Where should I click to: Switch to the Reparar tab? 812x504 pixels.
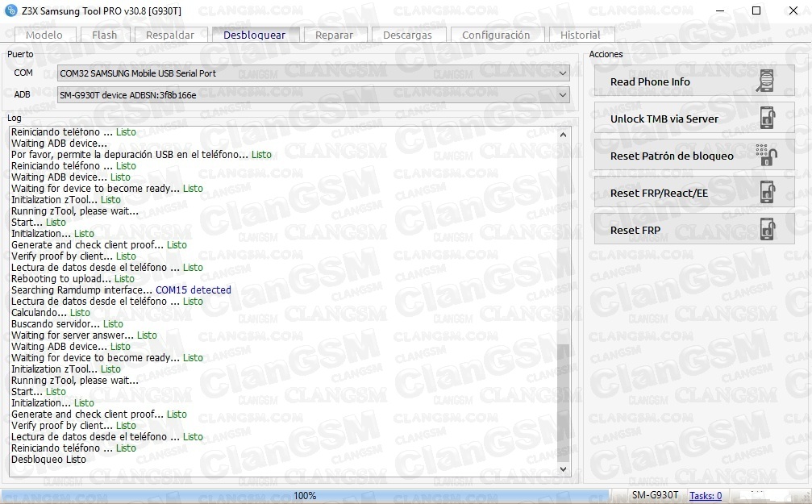coord(335,35)
